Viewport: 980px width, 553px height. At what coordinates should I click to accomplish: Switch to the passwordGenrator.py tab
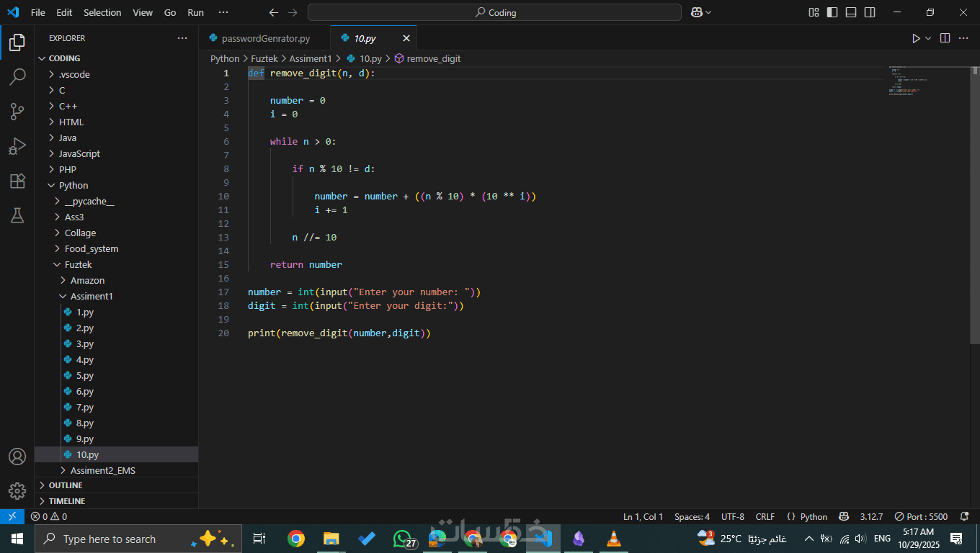point(265,38)
